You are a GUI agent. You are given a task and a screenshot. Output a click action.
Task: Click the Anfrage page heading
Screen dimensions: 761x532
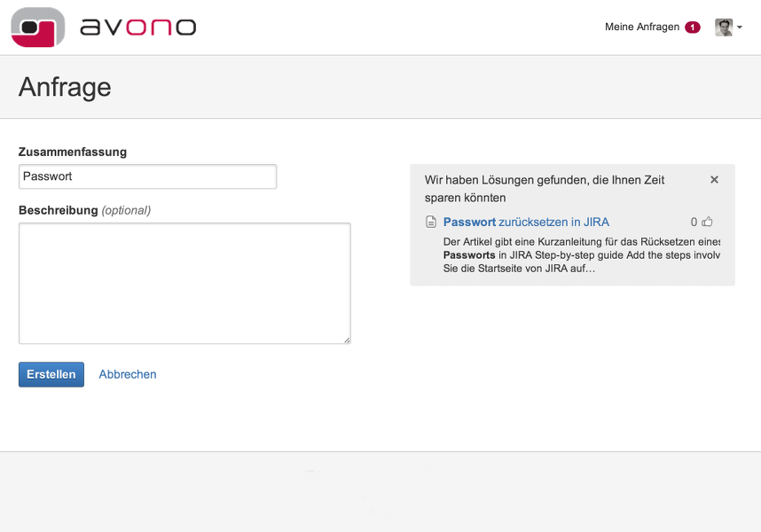pos(65,87)
